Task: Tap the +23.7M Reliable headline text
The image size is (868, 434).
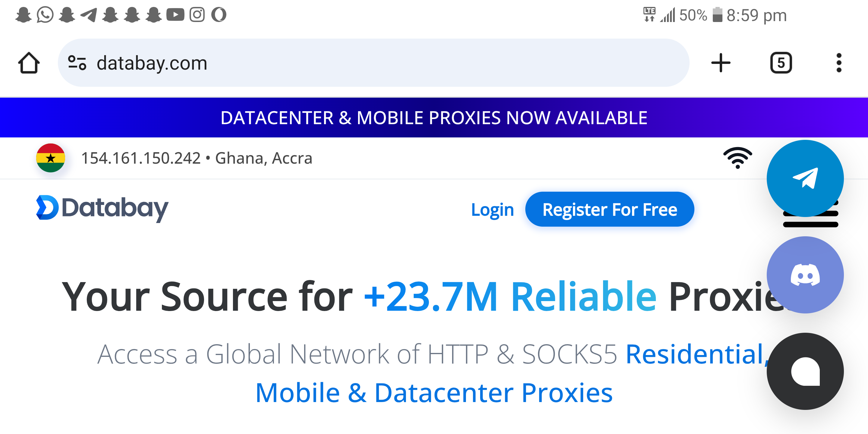Action: click(x=510, y=297)
